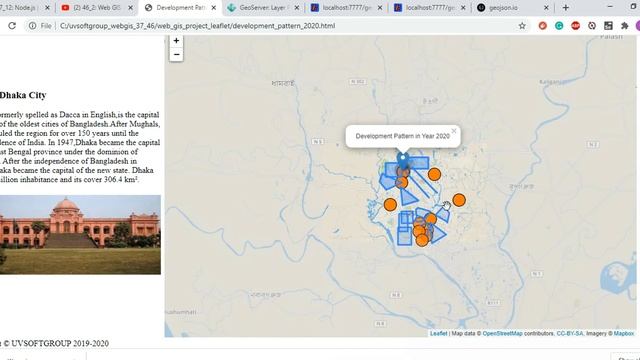Open the OpenStreetMap attribution link
Image resolution: width=640 pixels, height=360 pixels.
tap(502, 333)
